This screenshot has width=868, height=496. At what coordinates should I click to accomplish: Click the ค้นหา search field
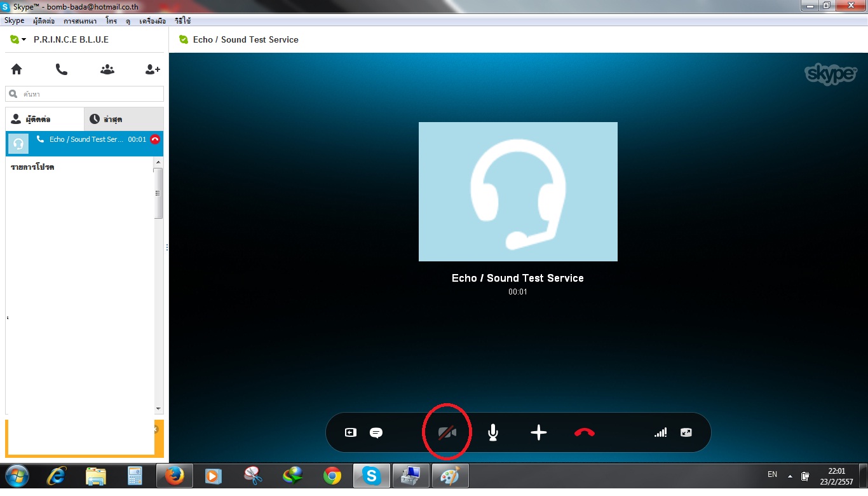click(85, 94)
